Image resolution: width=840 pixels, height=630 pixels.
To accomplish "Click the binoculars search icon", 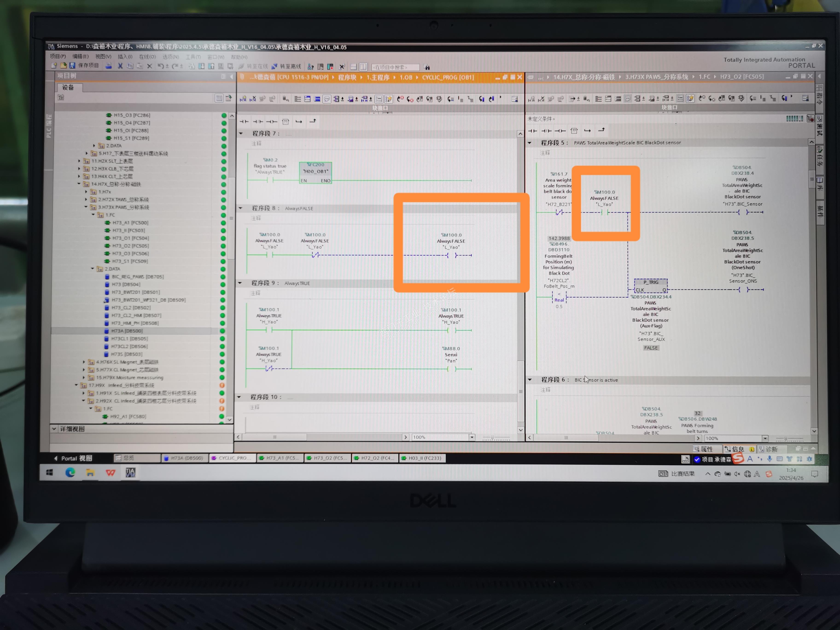I will [427, 67].
